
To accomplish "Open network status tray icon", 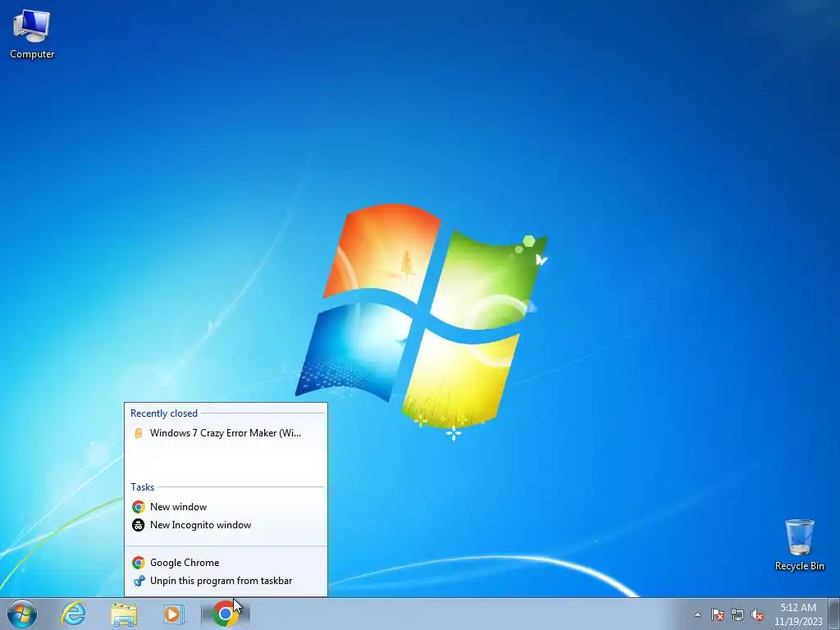I will 737,614.
